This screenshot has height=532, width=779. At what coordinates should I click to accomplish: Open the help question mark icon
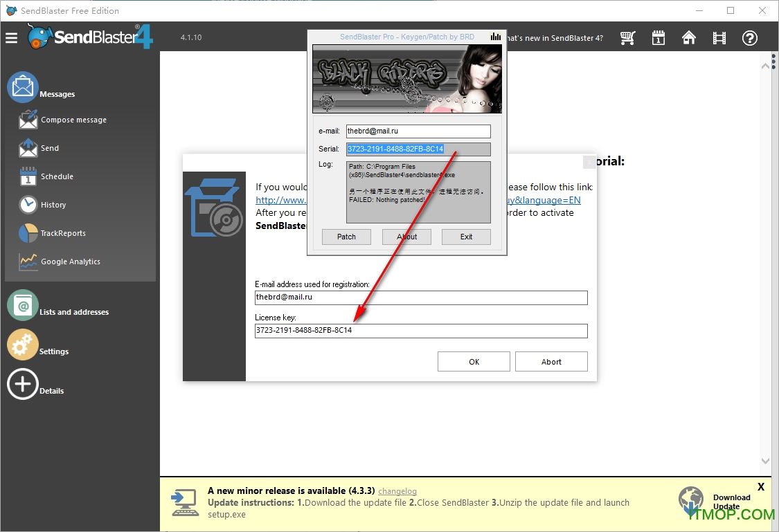(x=750, y=38)
